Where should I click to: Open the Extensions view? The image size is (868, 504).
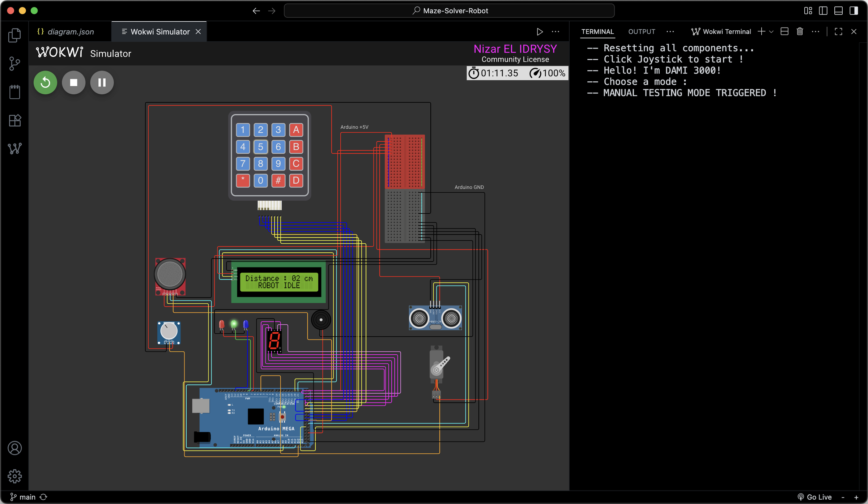click(14, 120)
